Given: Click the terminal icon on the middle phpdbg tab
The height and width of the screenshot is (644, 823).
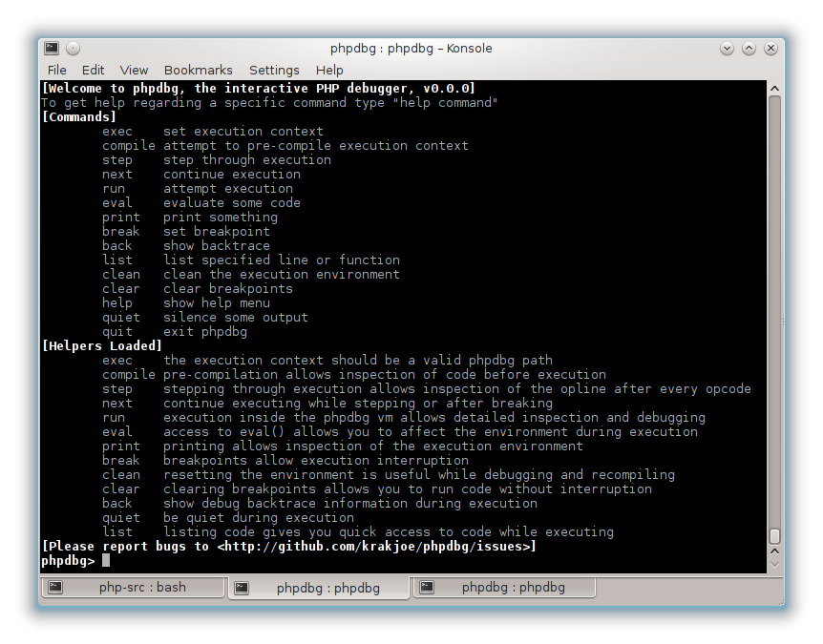Looking at the screenshot, I should tap(243, 588).
